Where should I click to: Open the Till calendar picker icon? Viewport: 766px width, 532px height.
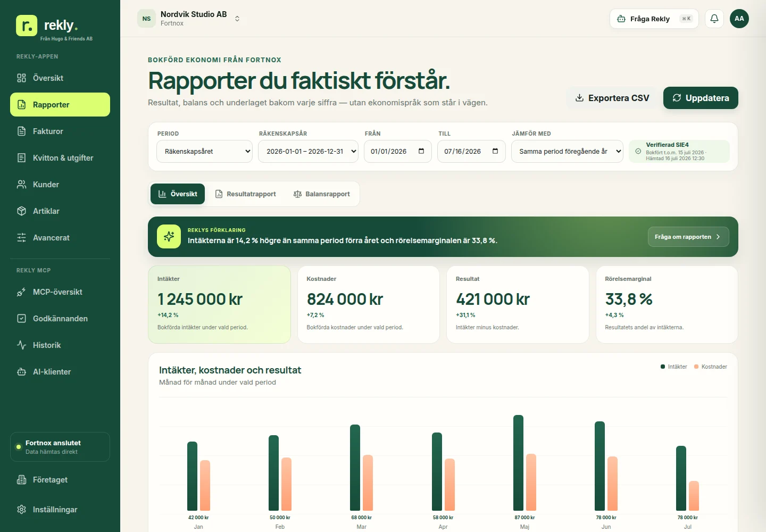[x=495, y=151]
